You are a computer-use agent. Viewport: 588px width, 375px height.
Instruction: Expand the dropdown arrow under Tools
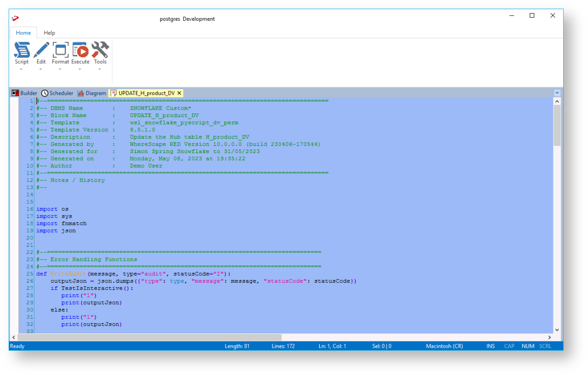[100, 69]
